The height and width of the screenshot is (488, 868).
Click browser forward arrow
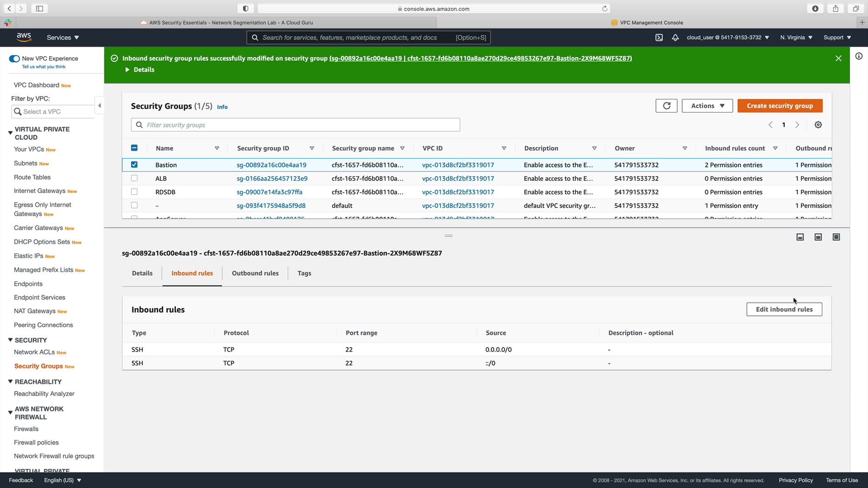[x=21, y=8]
